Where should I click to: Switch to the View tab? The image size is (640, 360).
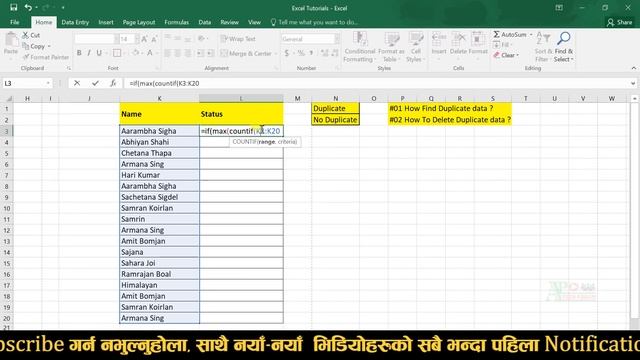coord(254,22)
